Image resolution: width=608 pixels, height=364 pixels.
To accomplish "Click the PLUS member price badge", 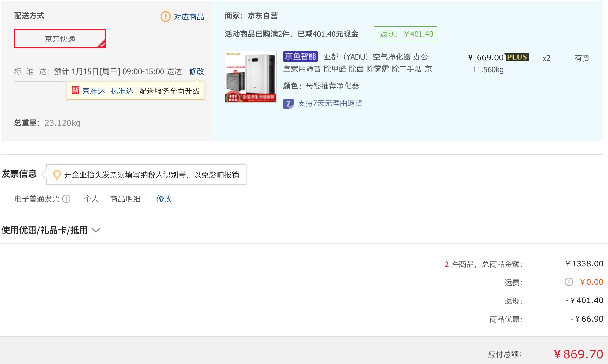I will tap(517, 57).
